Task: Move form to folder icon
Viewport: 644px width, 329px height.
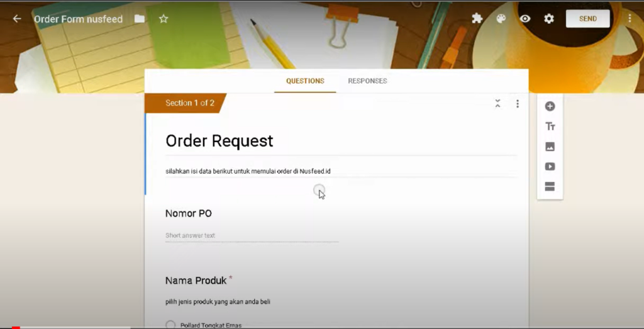Action: (x=140, y=19)
